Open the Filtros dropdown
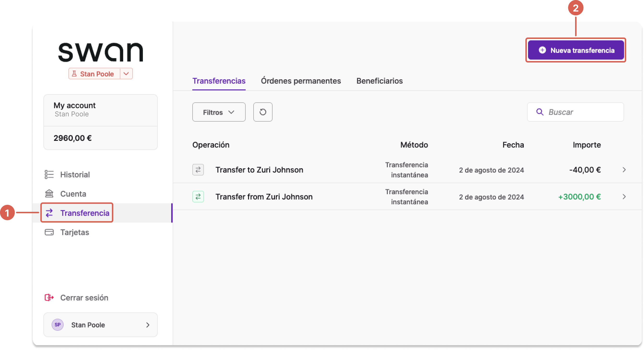Screen dimensions: 644x350 point(219,112)
